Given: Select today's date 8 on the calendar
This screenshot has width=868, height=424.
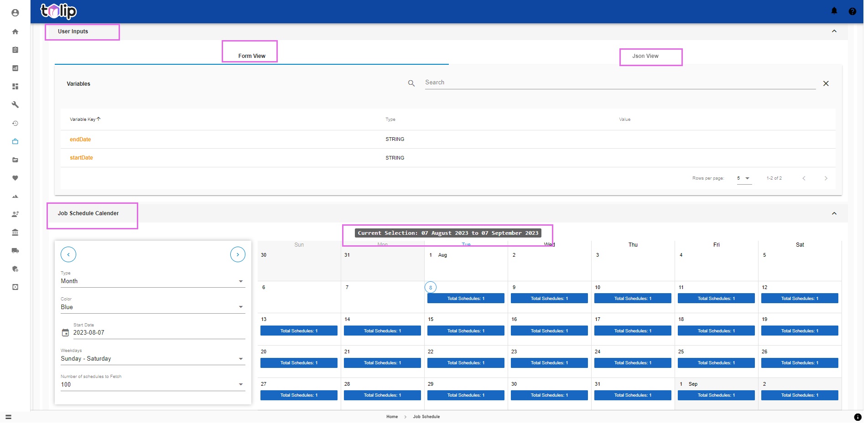Looking at the screenshot, I should pyautogui.click(x=431, y=288).
